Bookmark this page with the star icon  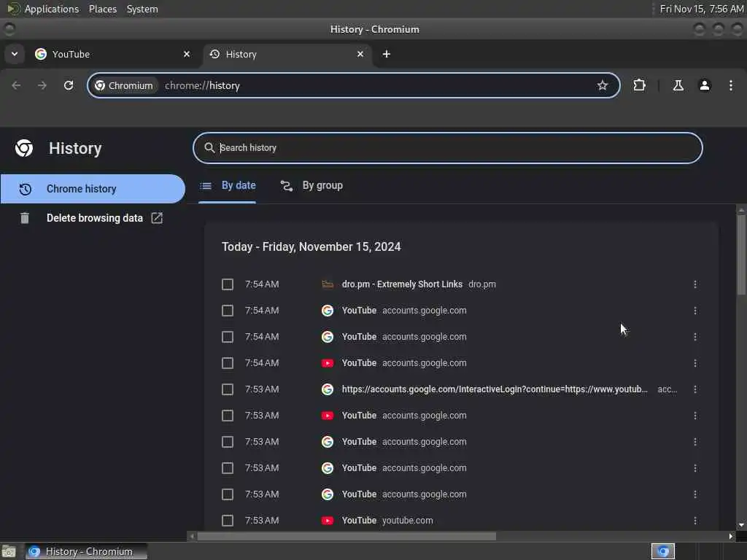pyautogui.click(x=602, y=85)
